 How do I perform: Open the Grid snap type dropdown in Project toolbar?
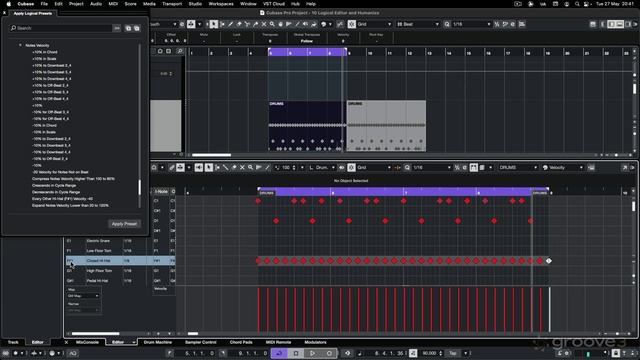(374, 24)
